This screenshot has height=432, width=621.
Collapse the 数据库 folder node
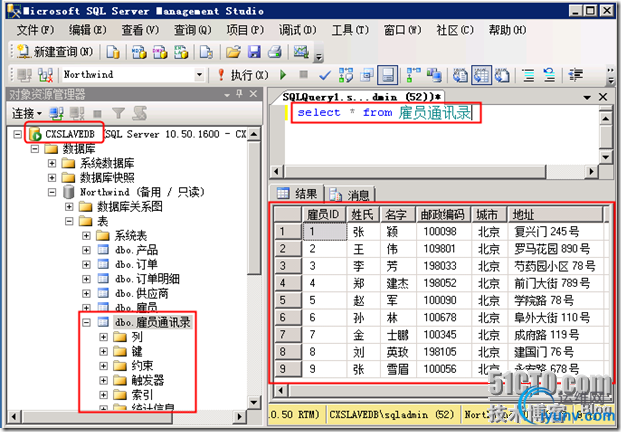tap(35, 149)
